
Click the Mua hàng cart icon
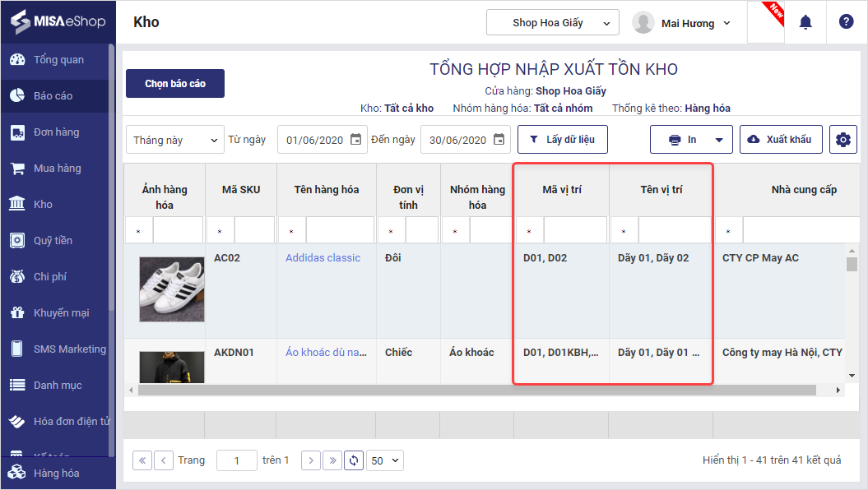coord(17,168)
